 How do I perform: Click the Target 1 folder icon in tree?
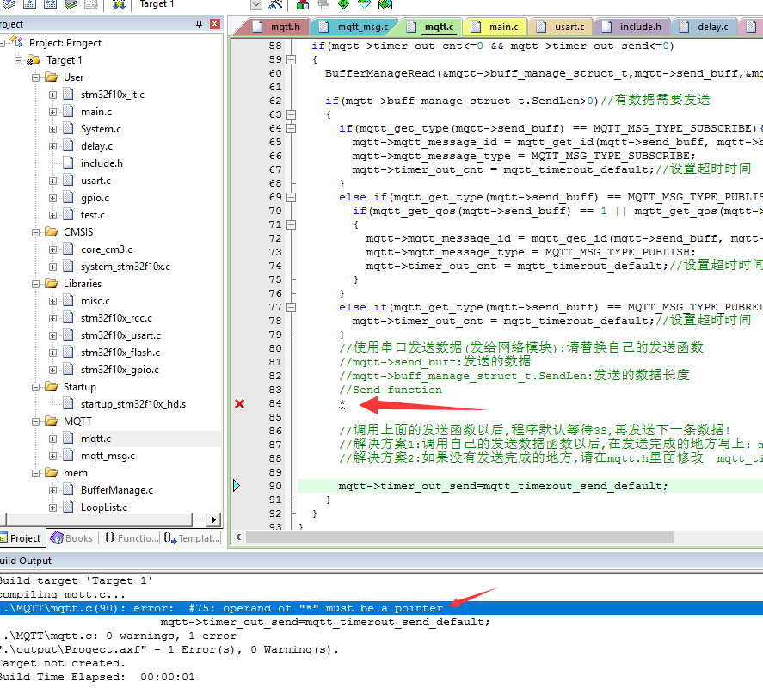34,60
